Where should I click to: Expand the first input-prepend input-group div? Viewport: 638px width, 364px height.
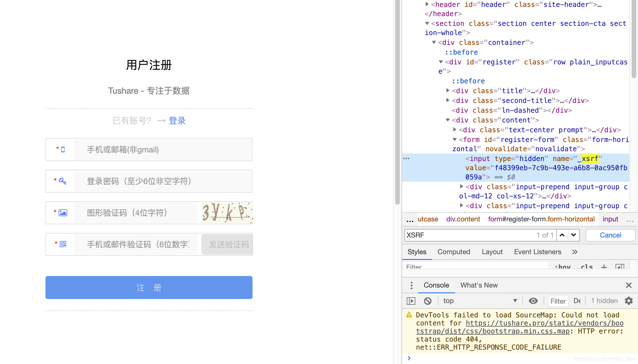[462, 187]
